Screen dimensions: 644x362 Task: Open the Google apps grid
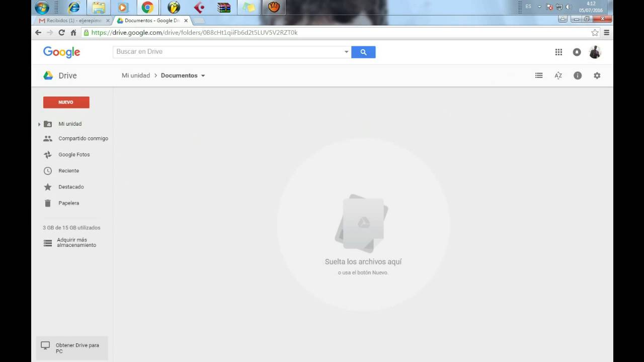pos(558,52)
